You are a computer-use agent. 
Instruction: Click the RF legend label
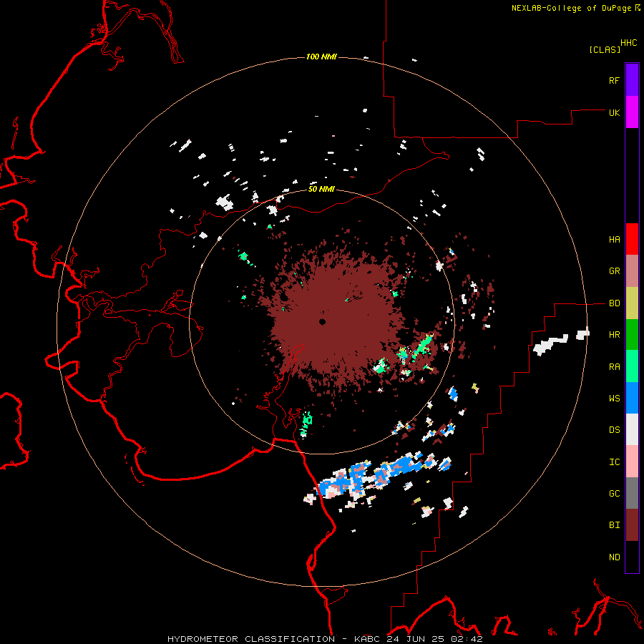click(614, 80)
